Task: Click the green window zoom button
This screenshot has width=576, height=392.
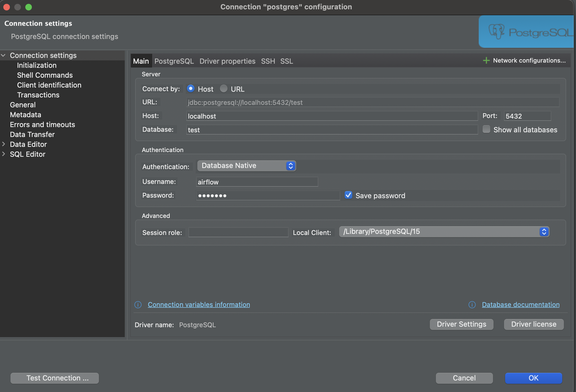Action: tap(29, 7)
